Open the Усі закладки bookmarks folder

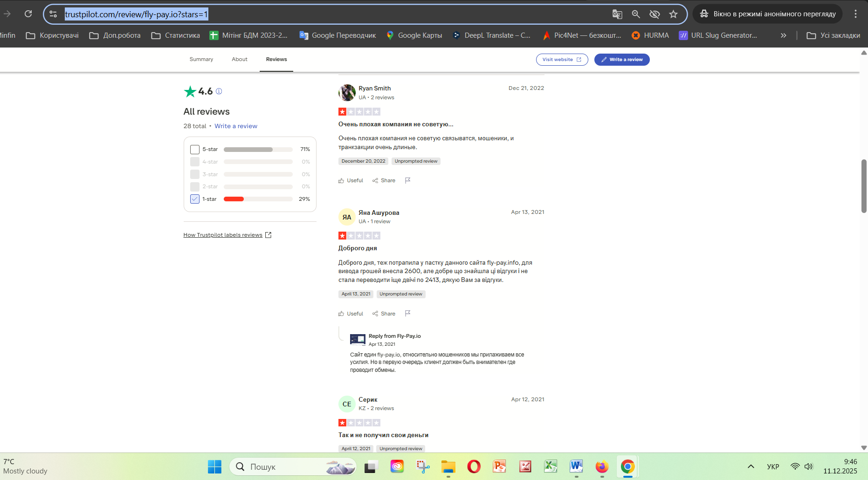point(834,35)
